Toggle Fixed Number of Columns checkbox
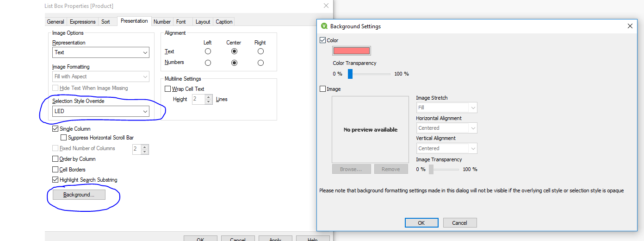The height and width of the screenshot is (241, 644). [56, 148]
